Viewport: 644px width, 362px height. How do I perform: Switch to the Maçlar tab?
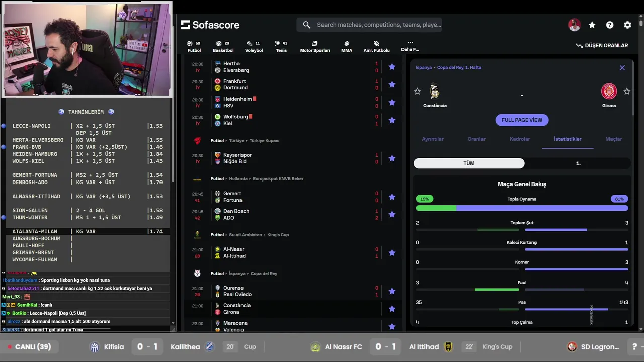(613, 139)
